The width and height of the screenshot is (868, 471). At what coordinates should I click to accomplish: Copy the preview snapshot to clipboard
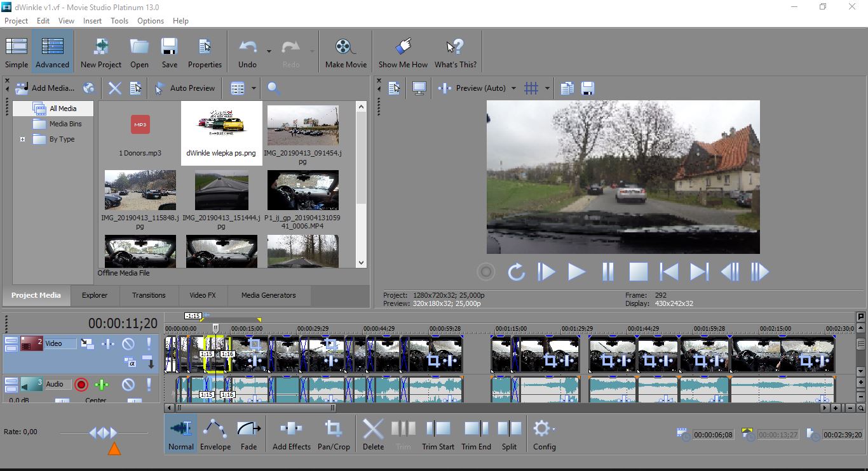point(567,88)
